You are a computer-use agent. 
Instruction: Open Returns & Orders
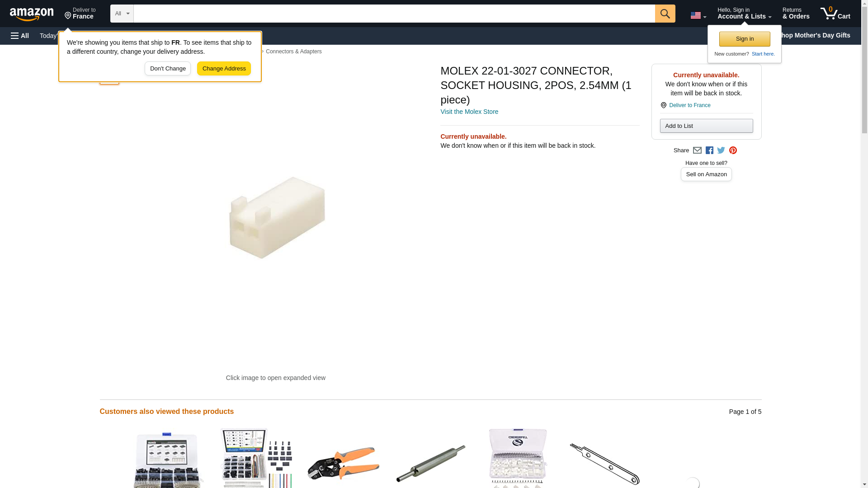(x=796, y=13)
